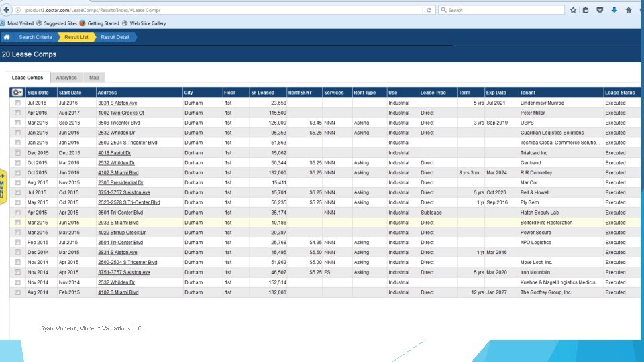Check the box for the Lindenmeyr Munroe row
This screenshot has width=644, height=362.
tap(17, 103)
